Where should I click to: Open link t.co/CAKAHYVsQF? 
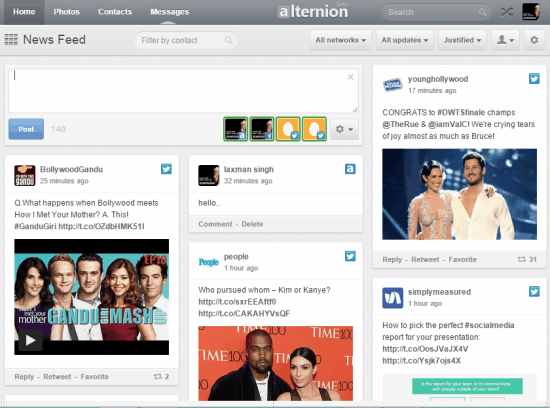click(x=244, y=313)
